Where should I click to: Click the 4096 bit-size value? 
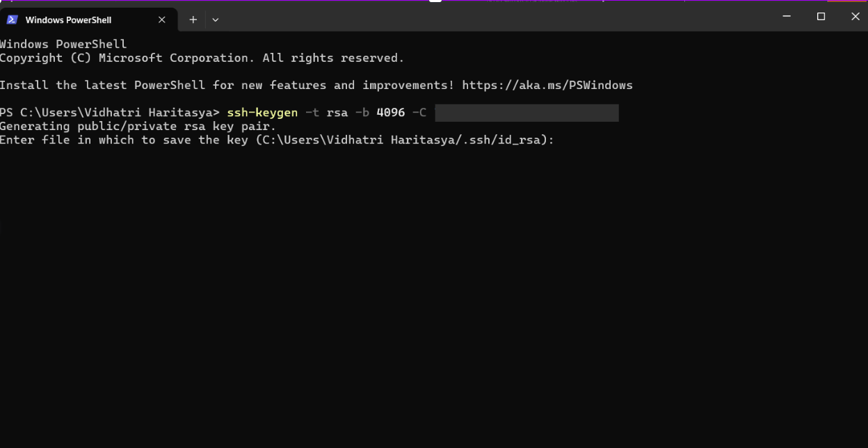coord(390,113)
